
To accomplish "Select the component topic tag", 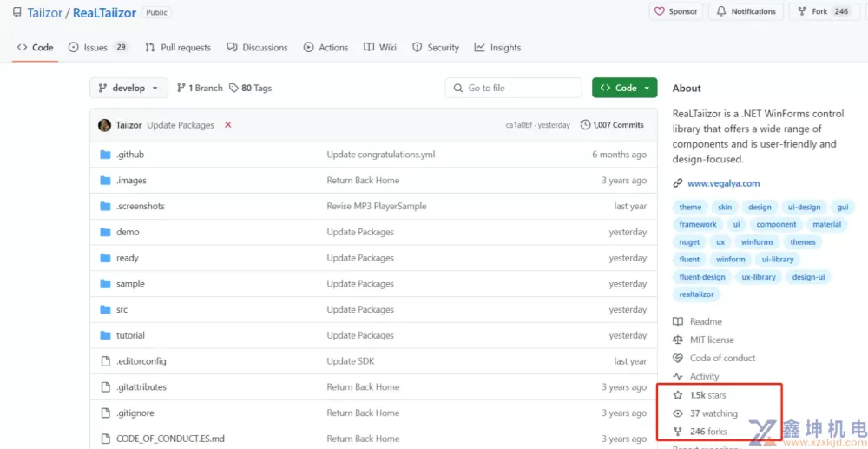I will click(776, 224).
